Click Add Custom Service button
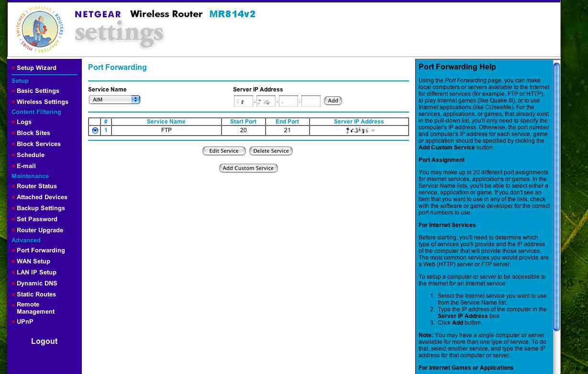Viewport: 588px width, 374px height. click(248, 168)
